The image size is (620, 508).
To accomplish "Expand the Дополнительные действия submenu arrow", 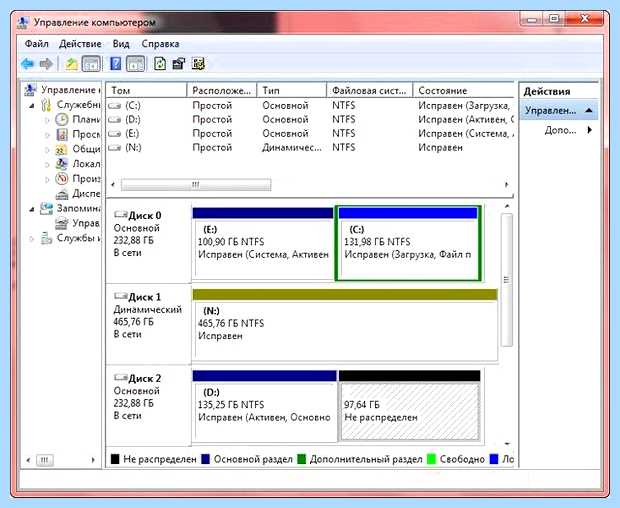I will coord(590,130).
